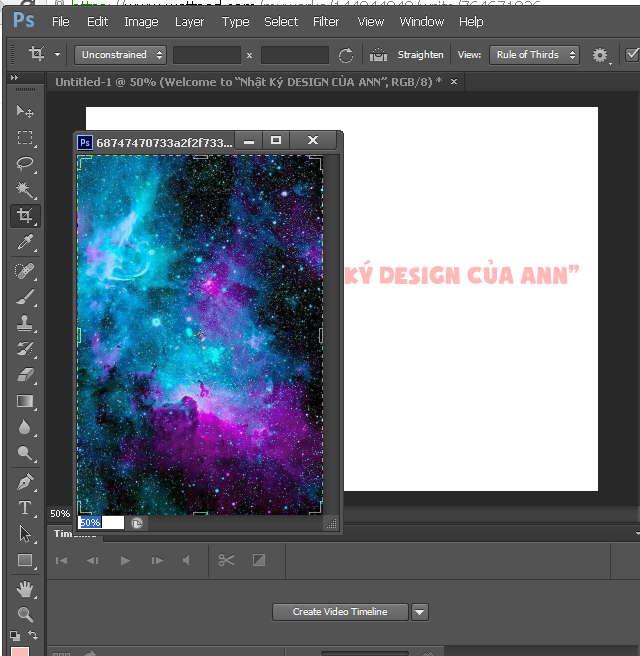640x656 pixels.
Task: Open the Layer menu
Action: (189, 21)
